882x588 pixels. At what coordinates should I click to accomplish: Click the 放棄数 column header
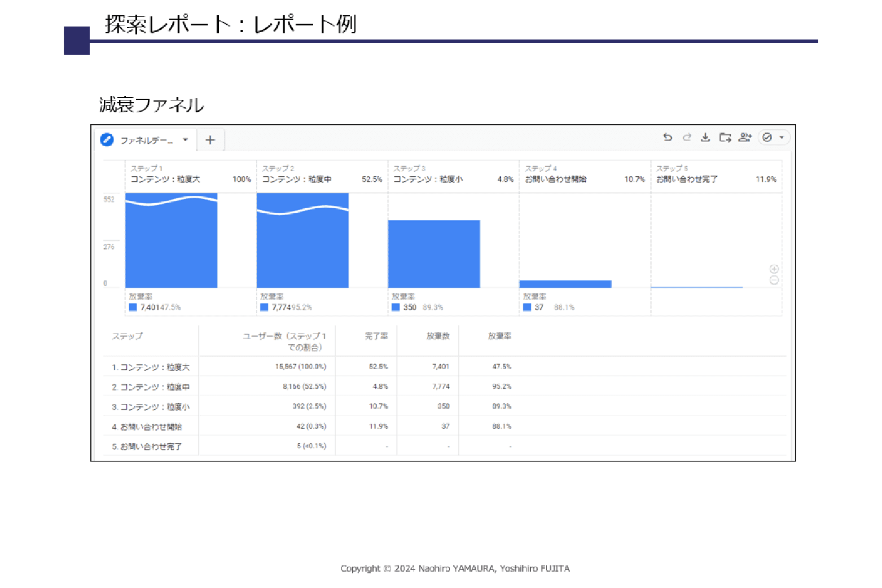click(438, 336)
